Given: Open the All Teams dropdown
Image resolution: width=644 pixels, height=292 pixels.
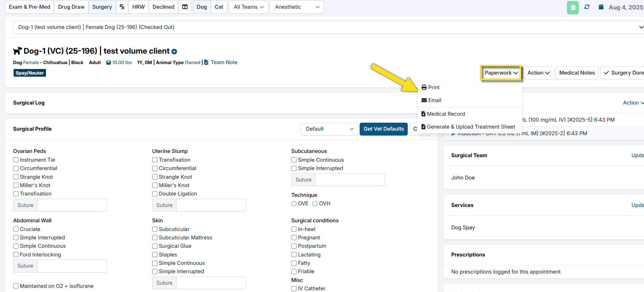Looking at the screenshot, I should point(248,7).
